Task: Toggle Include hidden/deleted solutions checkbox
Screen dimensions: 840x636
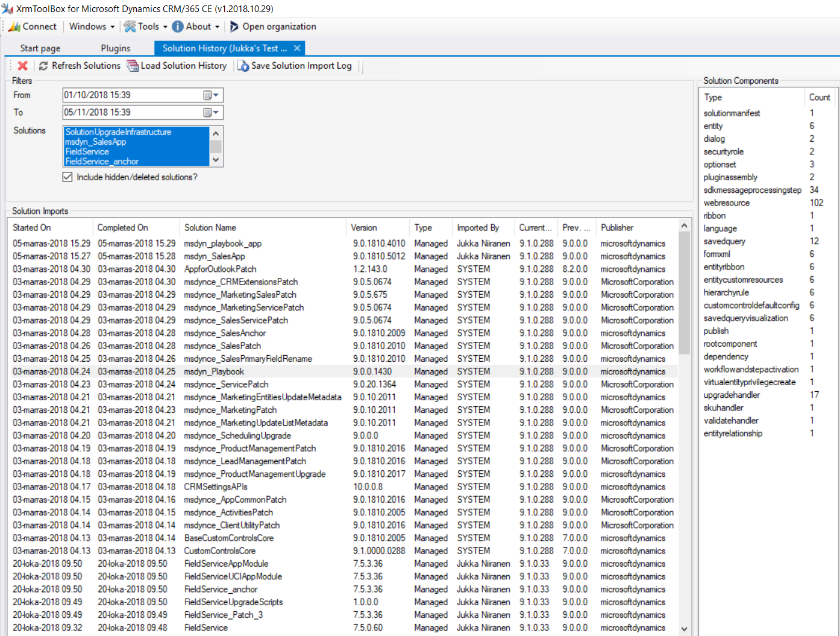Action: 67,177
